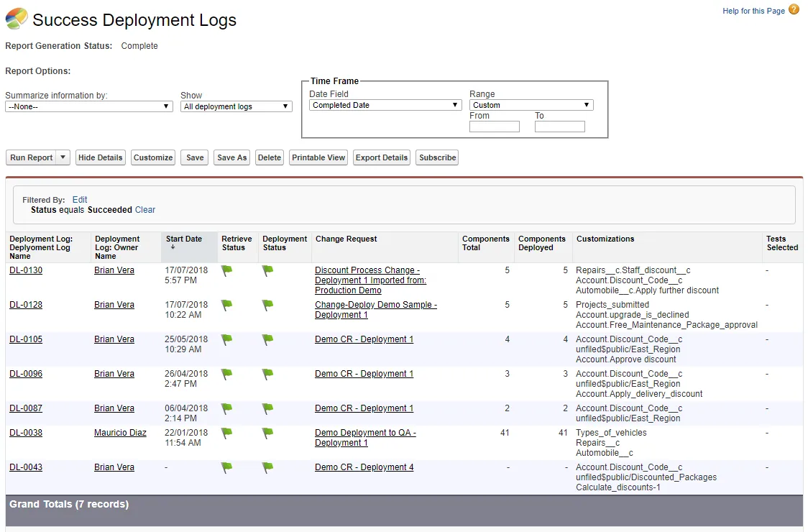The height and width of the screenshot is (532, 808).
Task: Click the DL-0087 retrieve status flag
Action: point(226,409)
